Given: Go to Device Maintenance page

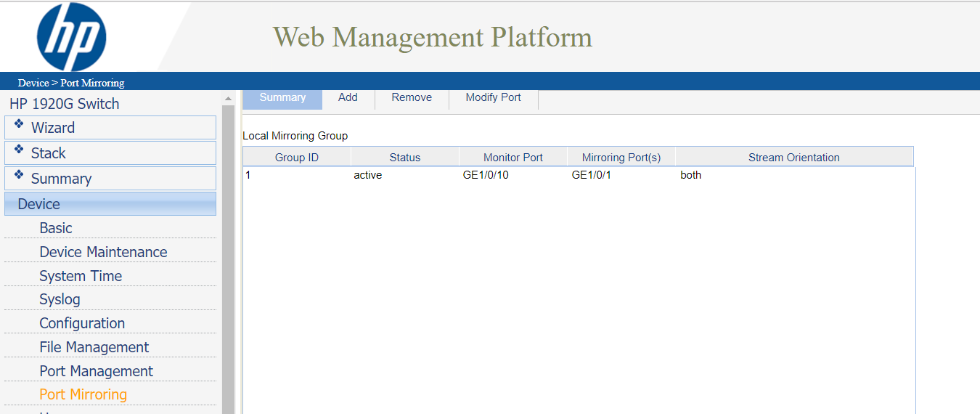Looking at the screenshot, I should [103, 252].
